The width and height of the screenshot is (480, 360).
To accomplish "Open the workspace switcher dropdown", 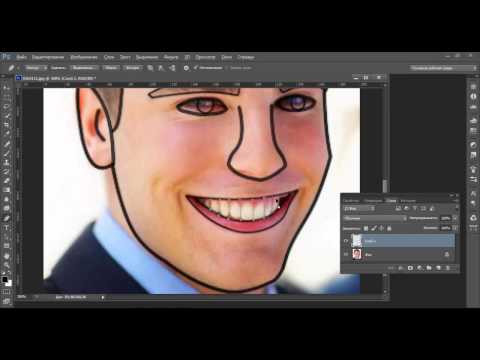I will pyautogui.click(x=443, y=68).
